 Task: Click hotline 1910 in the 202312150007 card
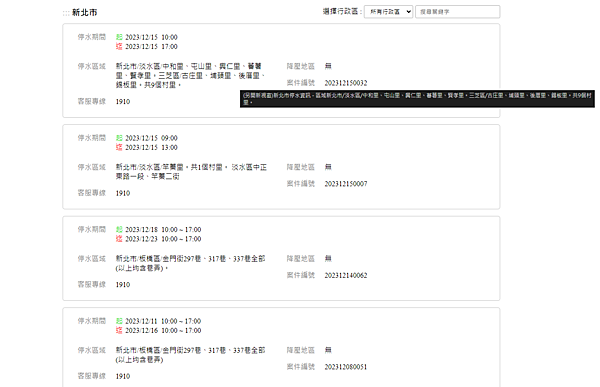(x=123, y=193)
